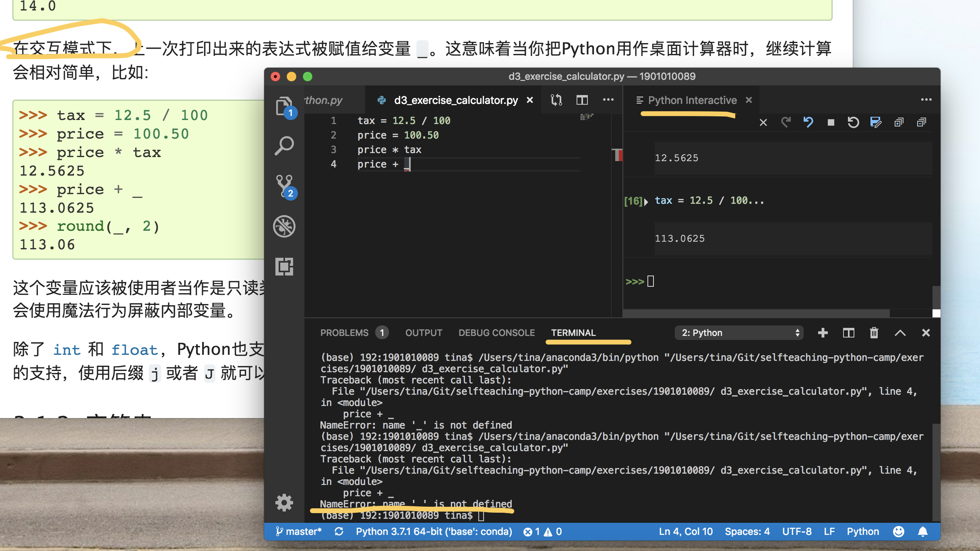This screenshot has width=980, height=551.
Task: Create a new terminal
Action: point(823,333)
